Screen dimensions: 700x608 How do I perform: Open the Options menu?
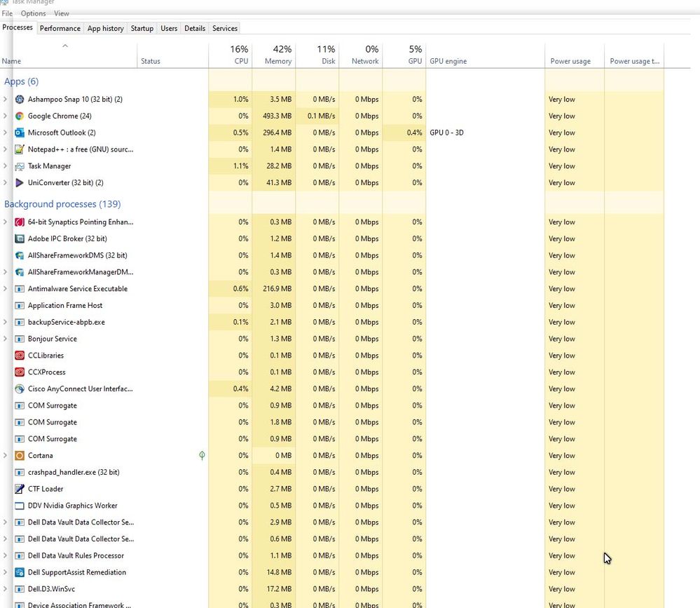(x=33, y=13)
